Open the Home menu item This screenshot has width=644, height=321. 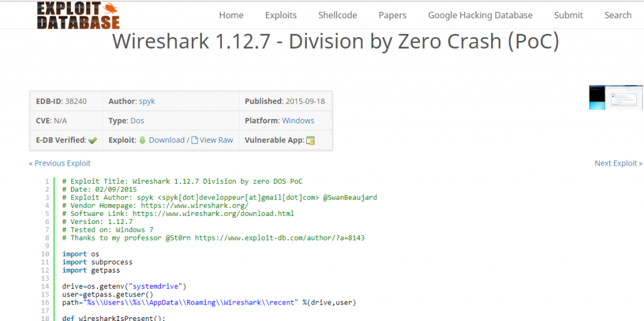[x=231, y=15]
